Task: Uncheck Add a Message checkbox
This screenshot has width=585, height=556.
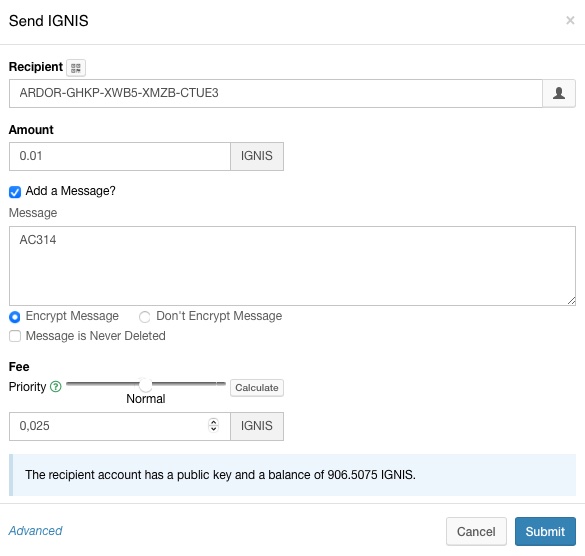Action: point(15,192)
